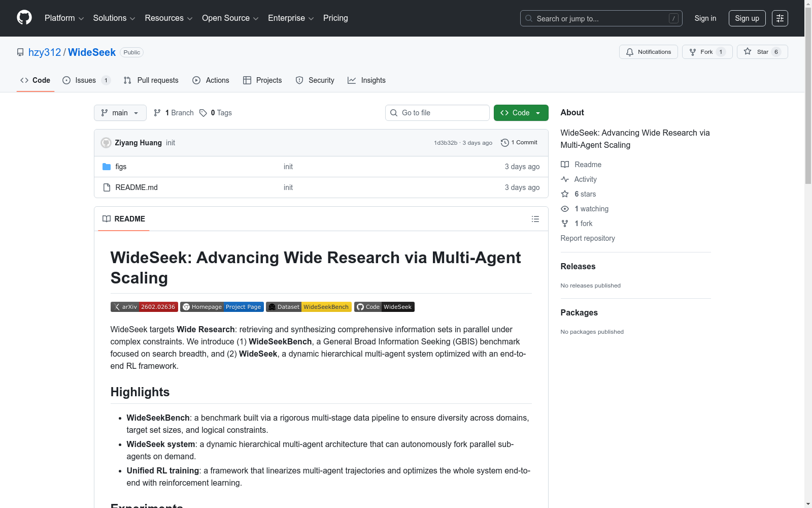Screen dimensions: 812x508
Task: Open the Dataset WideSeekBench badge
Action: tap(309, 307)
